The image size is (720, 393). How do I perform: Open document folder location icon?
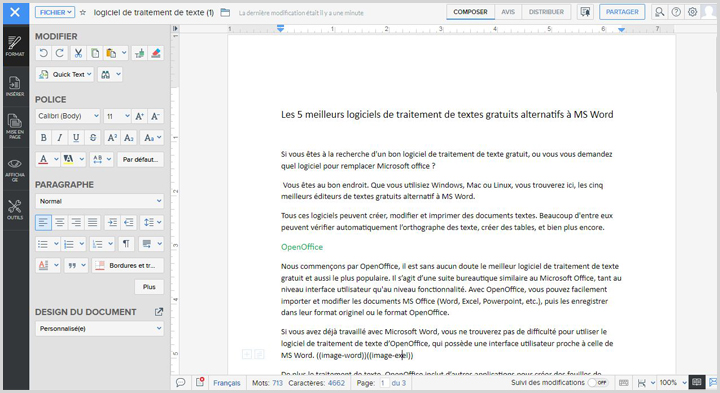[x=225, y=12]
